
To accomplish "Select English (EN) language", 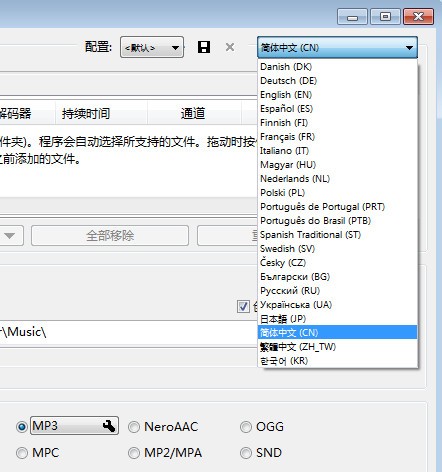I will pyautogui.click(x=337, y=95).
